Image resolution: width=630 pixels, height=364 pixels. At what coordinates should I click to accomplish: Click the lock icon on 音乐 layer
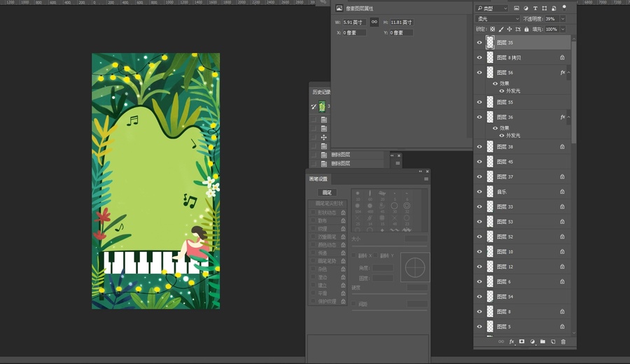562,192
